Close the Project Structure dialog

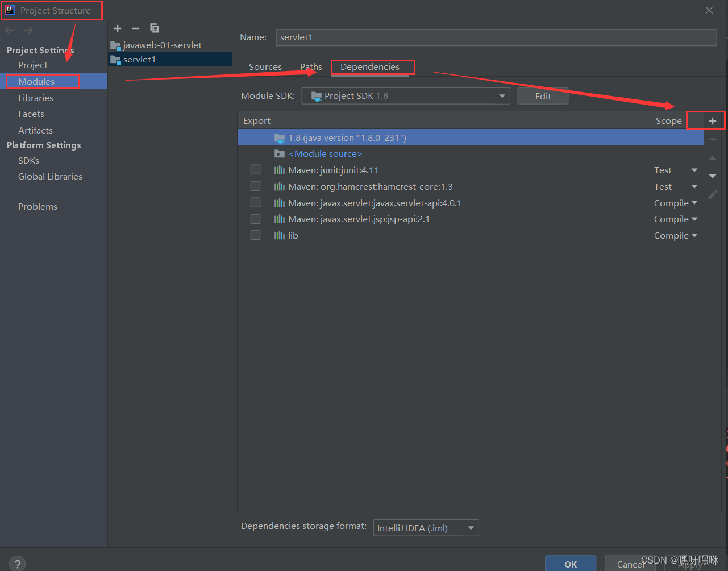click(709, 10)
